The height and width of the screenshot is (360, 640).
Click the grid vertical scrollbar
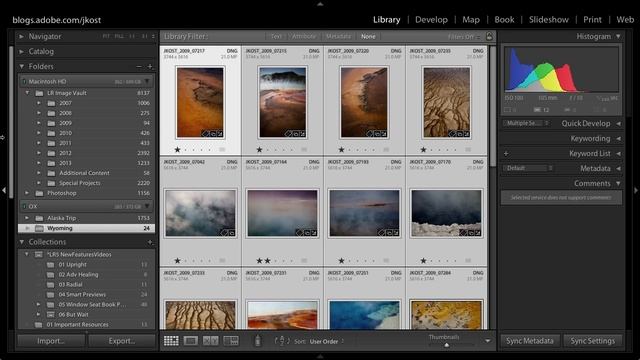point(492,106)
